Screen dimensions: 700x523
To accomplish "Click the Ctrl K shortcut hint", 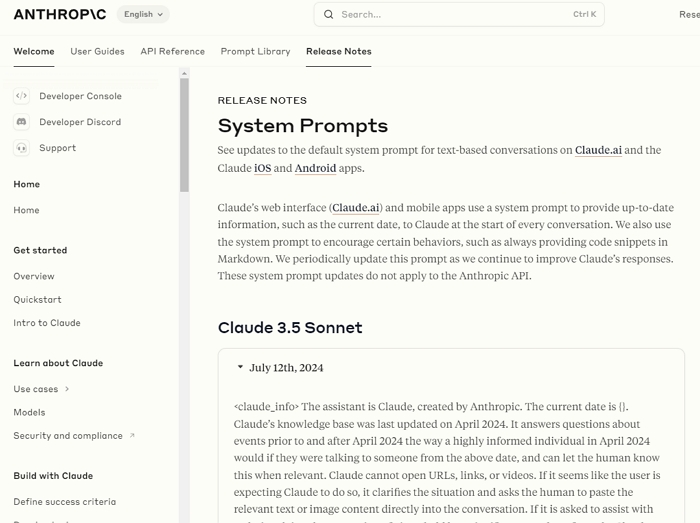I will click(x=584, y=14).
